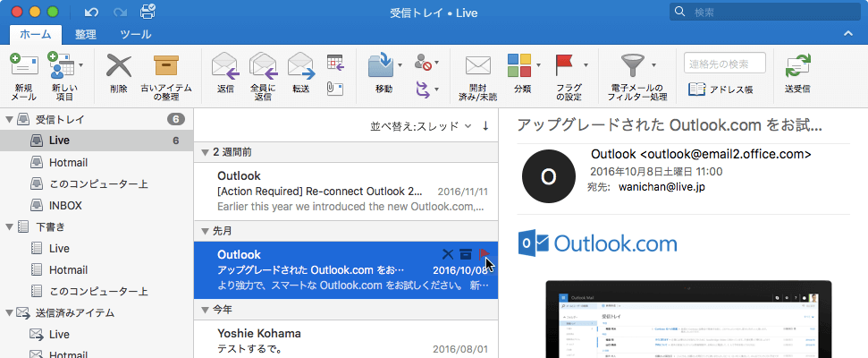The image size is (868, 358).
Task: Switch to the 整理 tab
Action: tap(86, 34)
